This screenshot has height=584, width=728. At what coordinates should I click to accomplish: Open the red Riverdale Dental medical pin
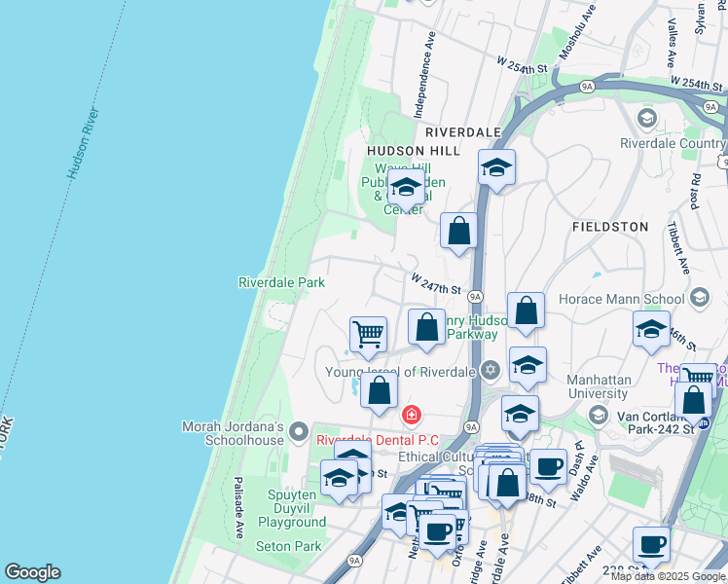pos(412,415)
